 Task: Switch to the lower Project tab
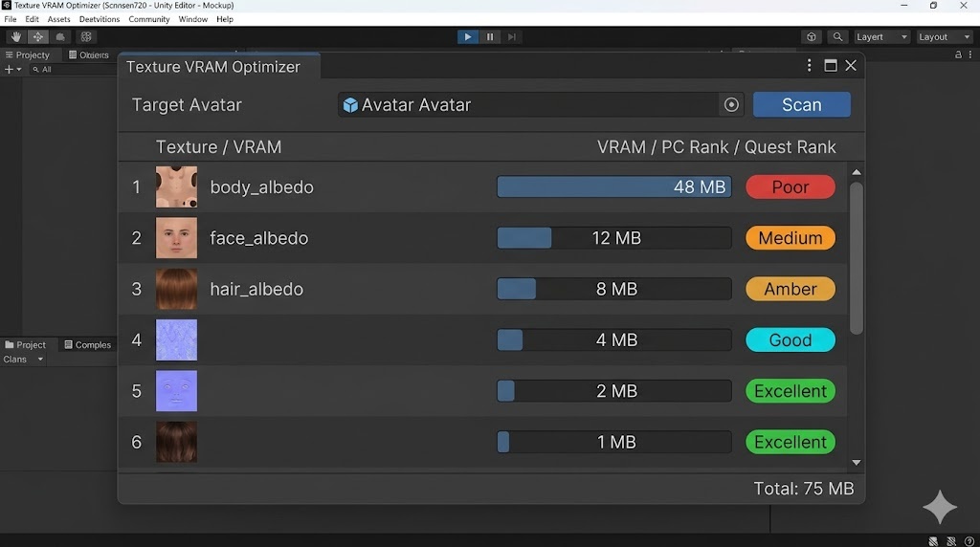click(x=26, y=344)
